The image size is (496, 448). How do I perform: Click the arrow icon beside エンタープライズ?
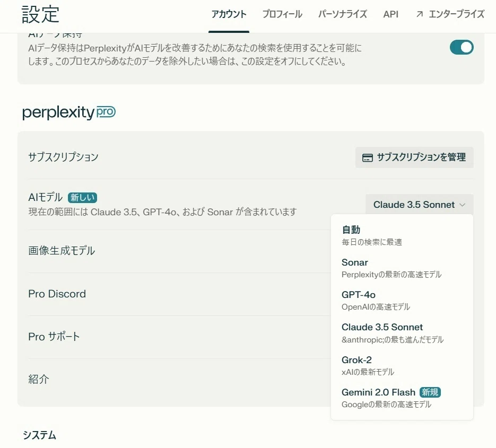point(420,14)
